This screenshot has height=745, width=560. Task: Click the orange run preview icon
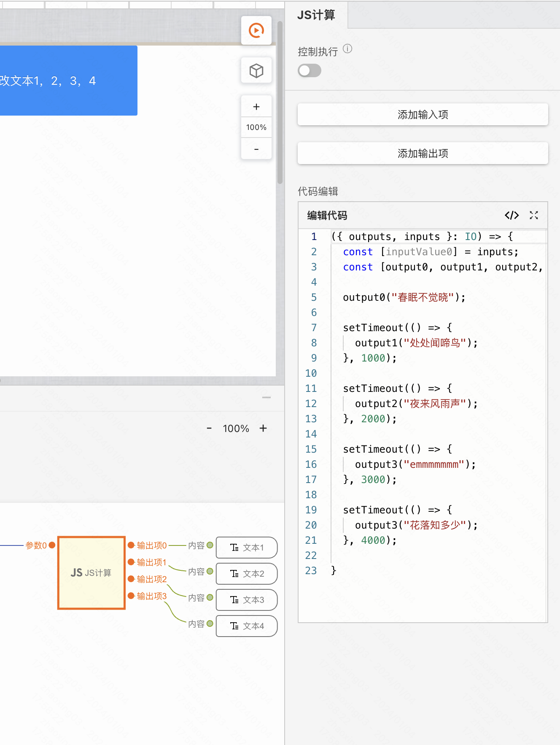pyautogui.click(x=256, y=30)
